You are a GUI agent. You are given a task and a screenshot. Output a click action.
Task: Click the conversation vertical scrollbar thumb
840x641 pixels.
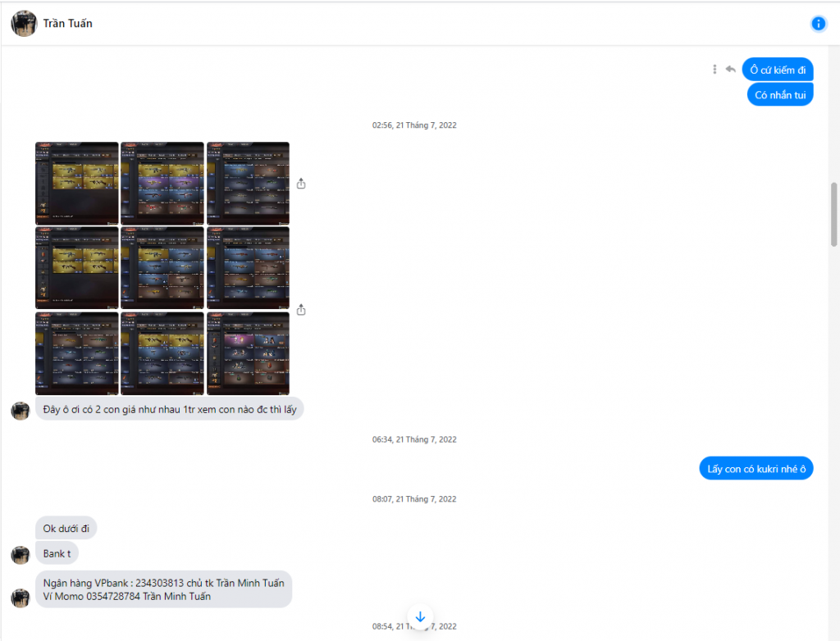[833, 214]
